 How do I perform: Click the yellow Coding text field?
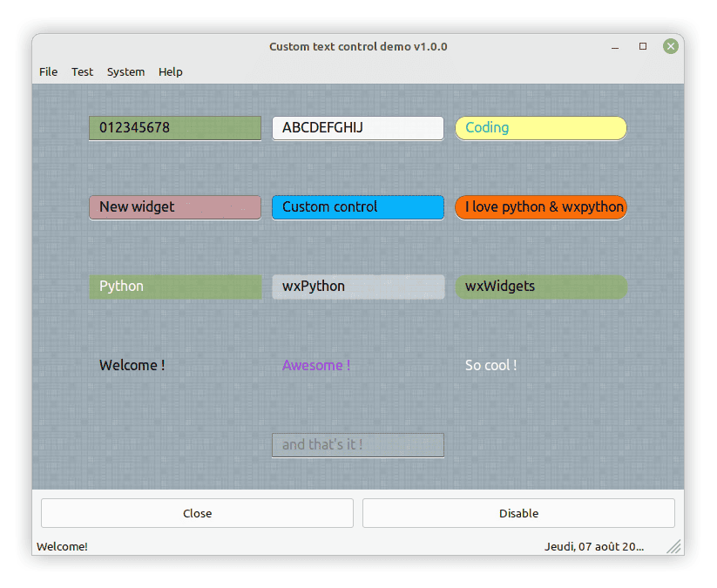tap(540, 128)
